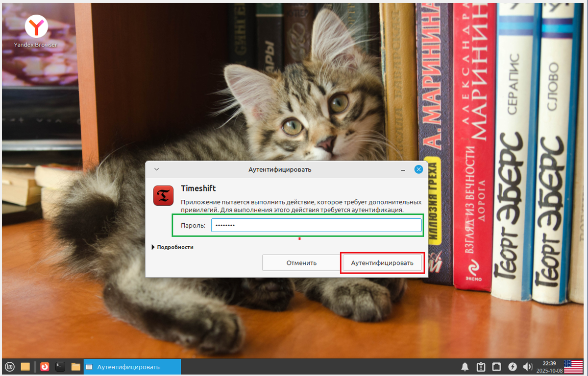Image resolution: width=588 pixels, height=376 pixels.
Task: Close the Аутентифицировать dialog
Action: coord(418,169)
